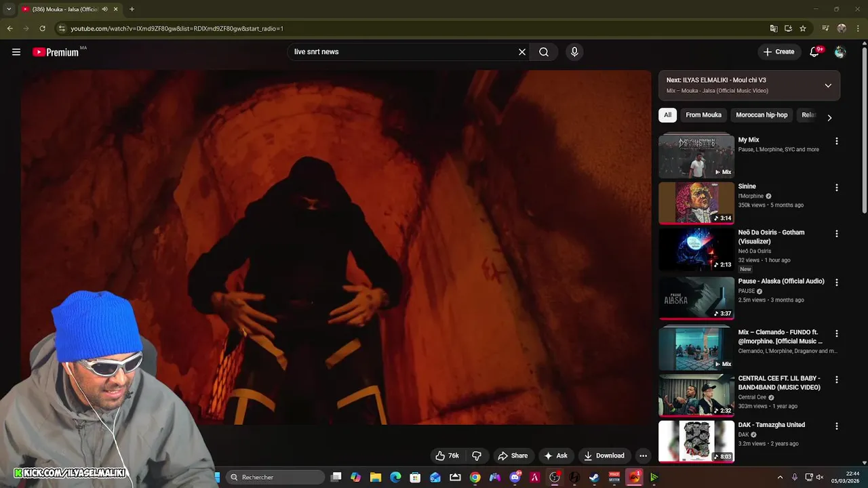The image size is (868, 488).
Task: Open File Explorer from the taskbar
Action: 376,477
